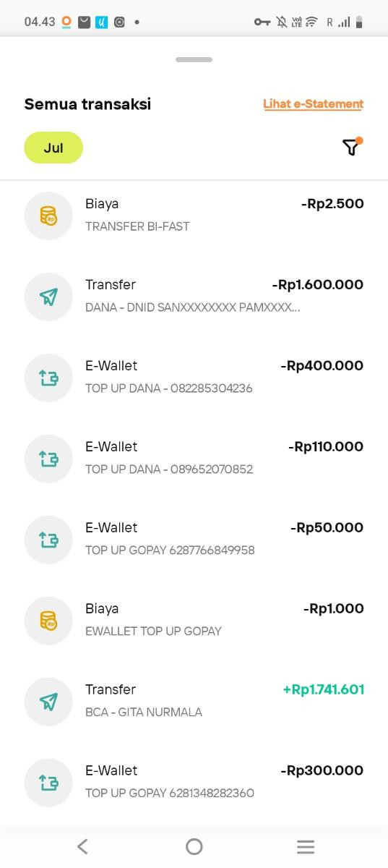
Task: Tap paper plane icon for BCA GITA NURMALA
Action: (x=48, y=702)
